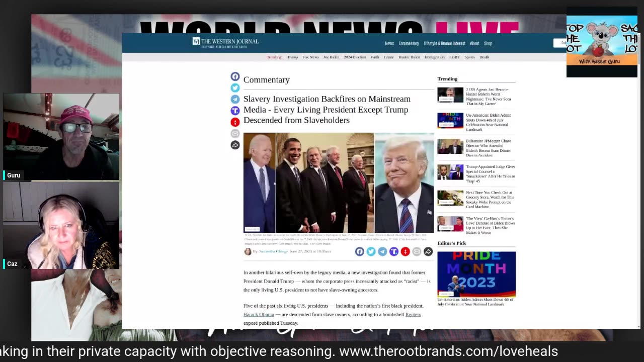Click Pride Month thumbnail beside 'Un-American' trending story
Screen dimensions: 644x362
450,121
